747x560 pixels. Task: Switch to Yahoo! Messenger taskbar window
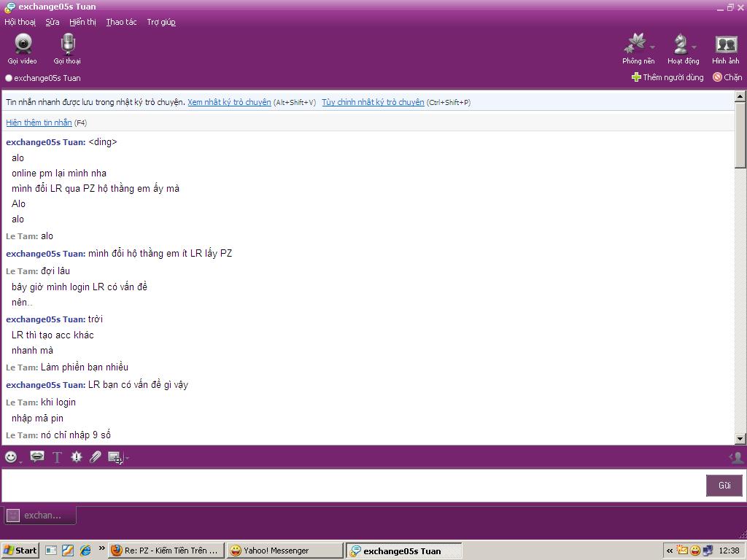click(x=284, y=551)
